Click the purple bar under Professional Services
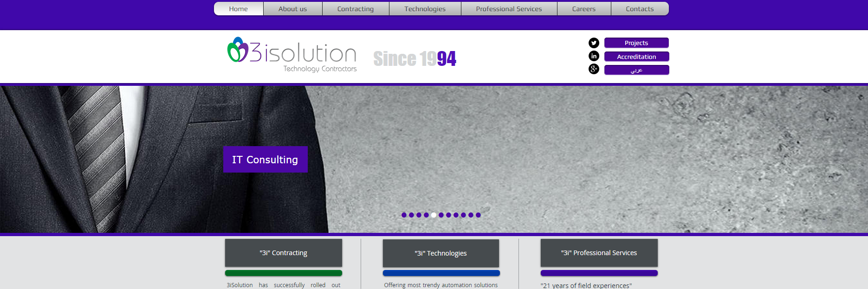This screenshot has height=289, width=868. [x=599, y=273]
